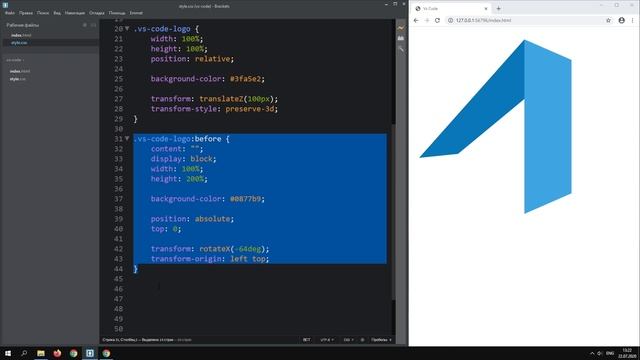Screen dimensions: 640x360
Task: Open the Navigate (Навигация) menu
Action: tap(75, 13)
